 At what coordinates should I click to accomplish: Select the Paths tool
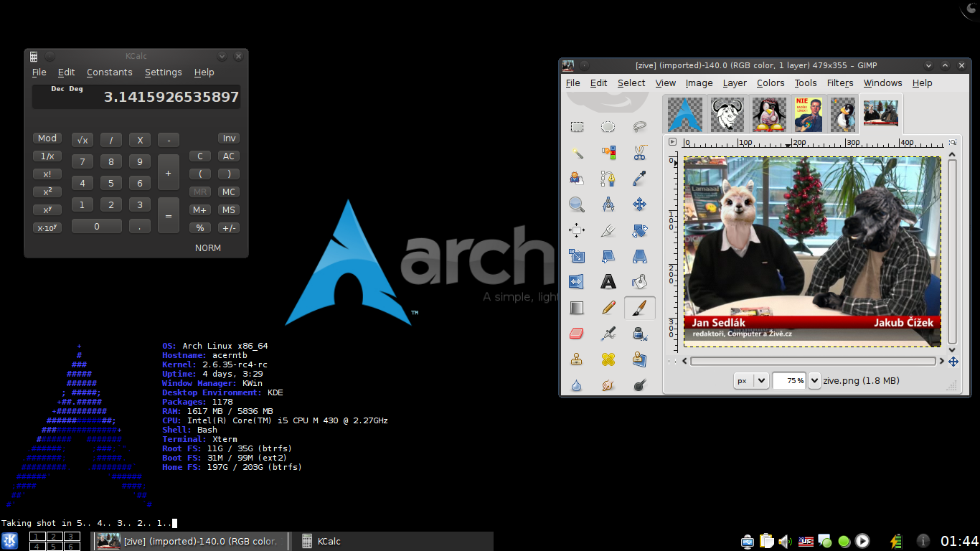pos(608,179)
